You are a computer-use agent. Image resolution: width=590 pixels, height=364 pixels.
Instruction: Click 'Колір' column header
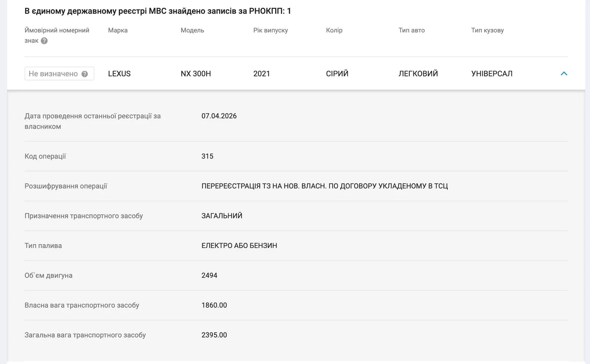point(334,30)
